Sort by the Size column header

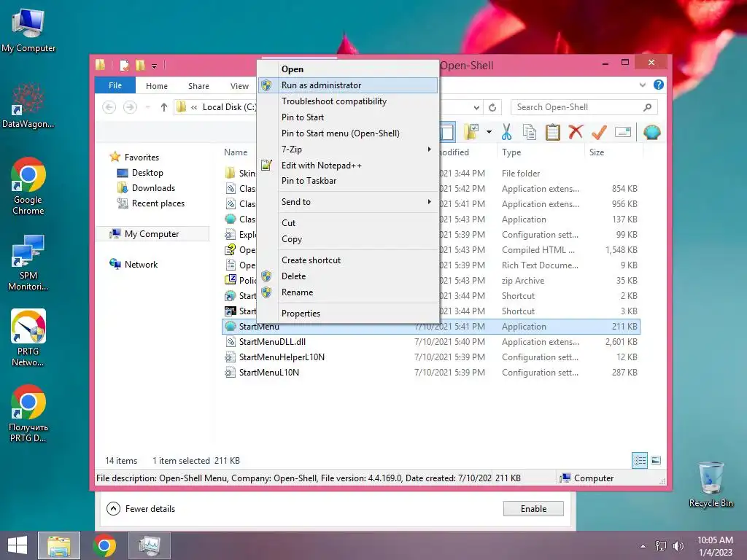[613, 152]
